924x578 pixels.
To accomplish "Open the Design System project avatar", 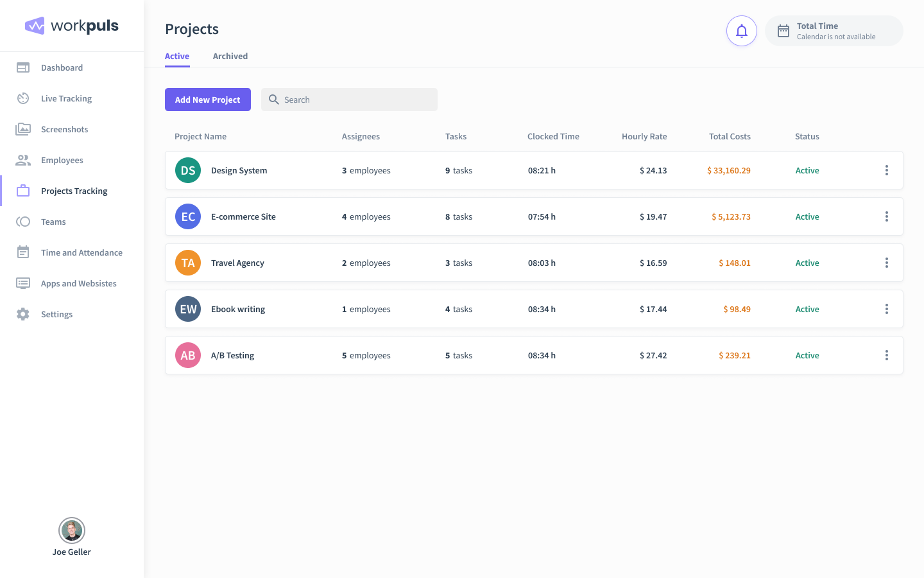I will 187,170.
